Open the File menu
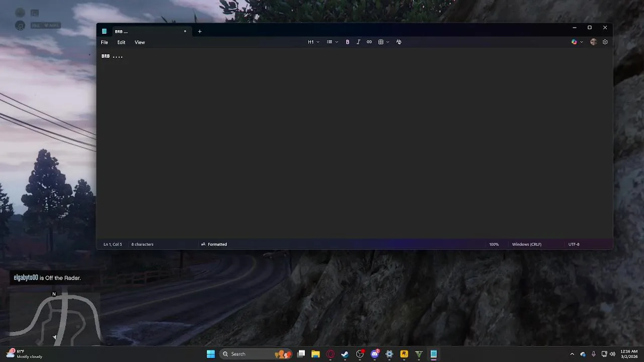Image resolution: width=644 pixels, height=362 pixels. coord(104,42)
